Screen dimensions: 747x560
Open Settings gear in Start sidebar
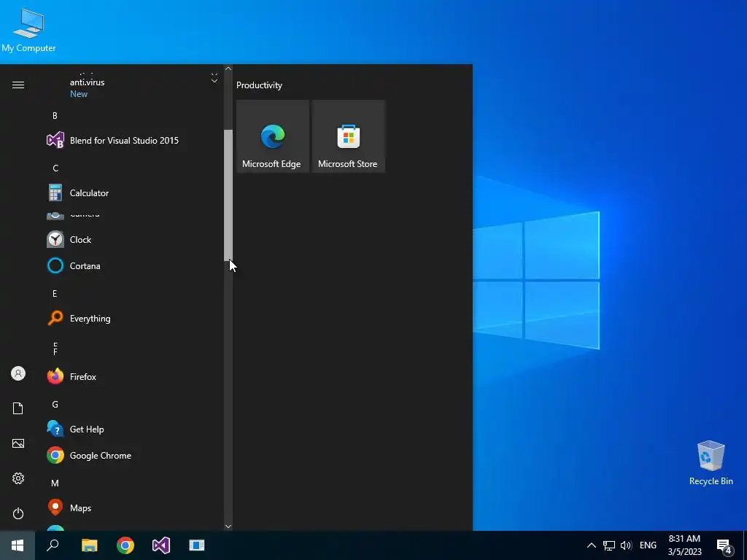coord(18,478)
